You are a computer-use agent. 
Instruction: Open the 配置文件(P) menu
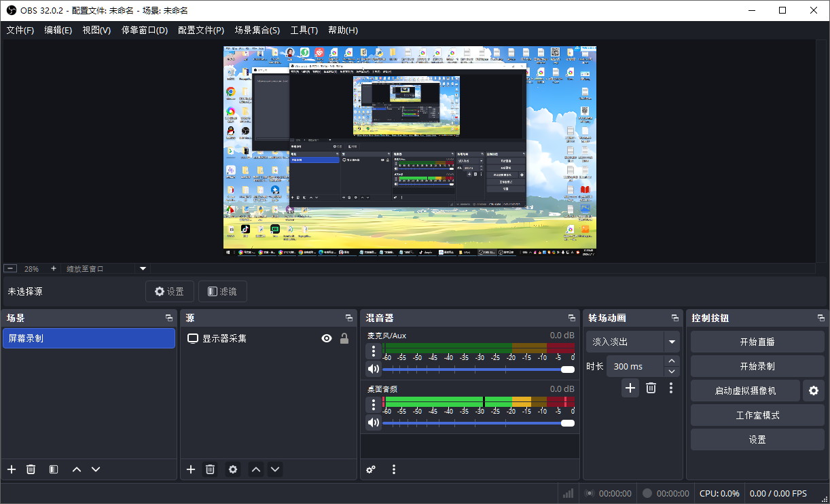[201, 30]
